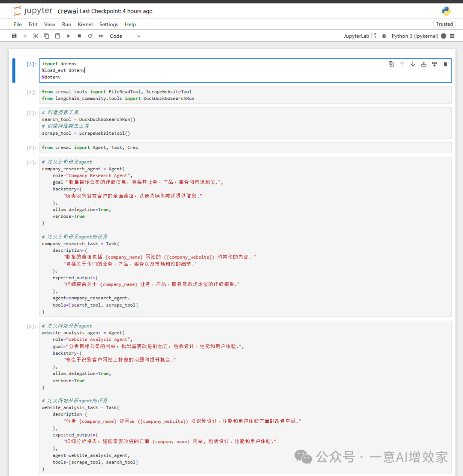Restart kernel and run all cells icon
The image size is (463, 476).
pos(101,36)
